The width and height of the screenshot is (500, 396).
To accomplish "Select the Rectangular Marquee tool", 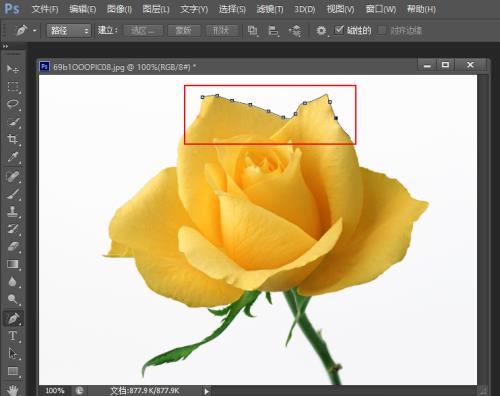I will click(13, 87).
